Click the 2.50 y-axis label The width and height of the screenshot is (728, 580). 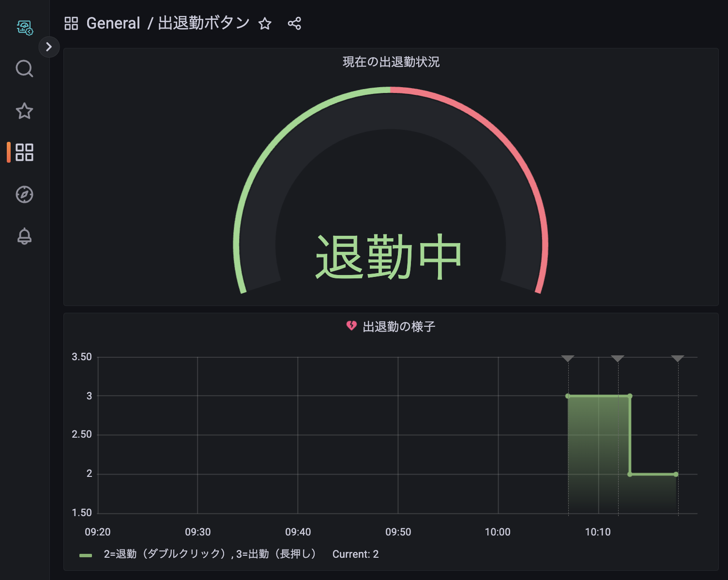coord(82,434)
